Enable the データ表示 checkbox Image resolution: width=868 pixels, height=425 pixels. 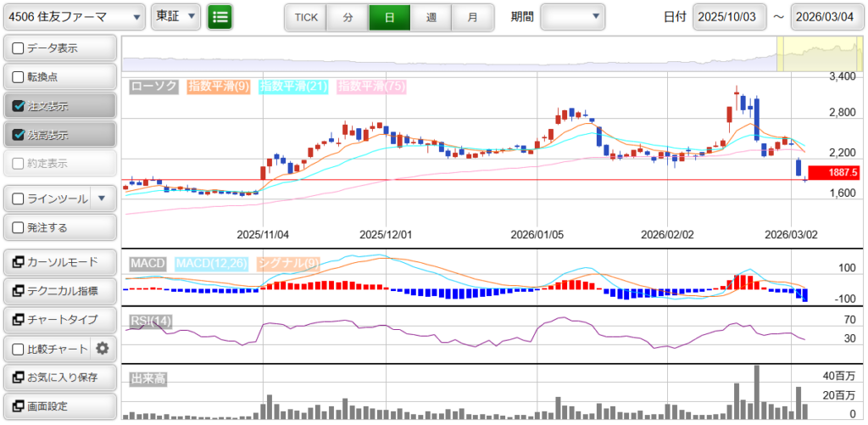point(19,48)
